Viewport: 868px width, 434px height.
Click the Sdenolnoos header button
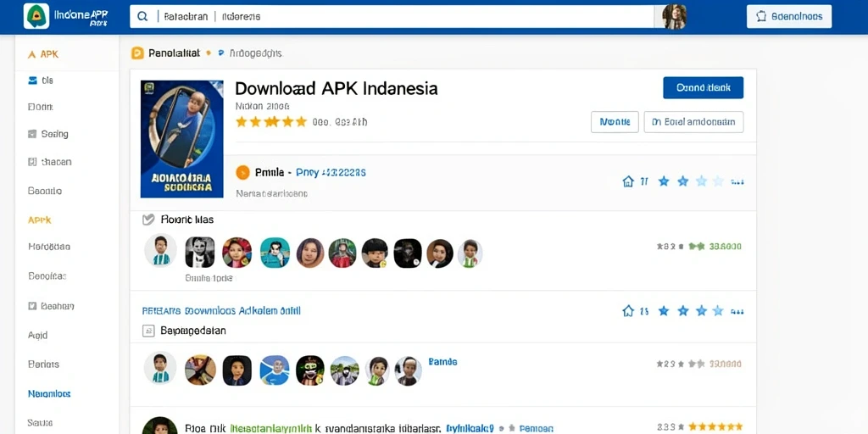tap(789, 17)
